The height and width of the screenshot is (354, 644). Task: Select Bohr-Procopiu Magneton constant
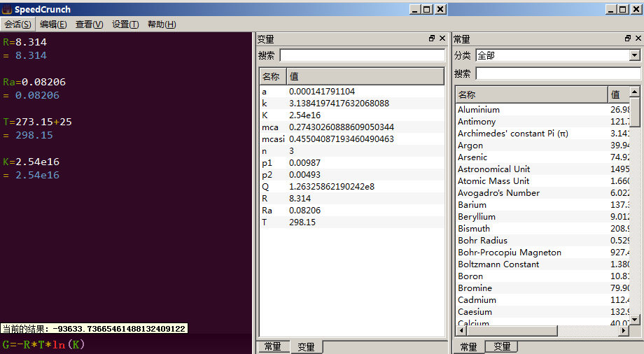coord(542,253)
